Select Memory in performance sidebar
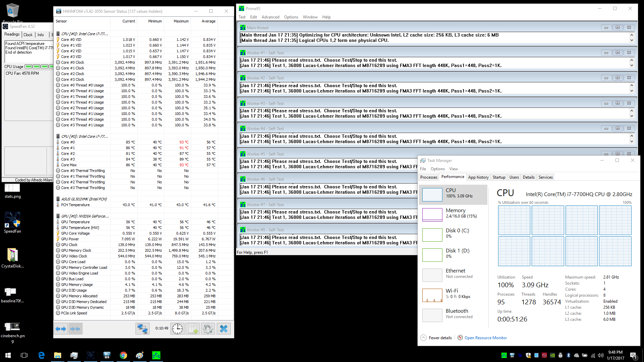644x362 pixels. (453, 215)
